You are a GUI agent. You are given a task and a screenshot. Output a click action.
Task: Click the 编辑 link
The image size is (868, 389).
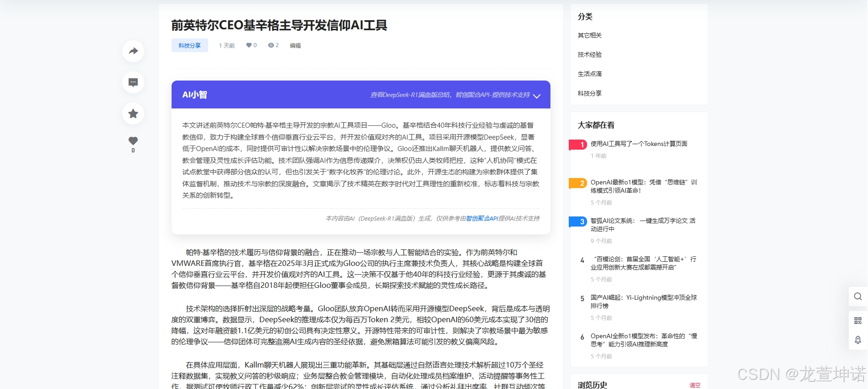coord(295,45)
